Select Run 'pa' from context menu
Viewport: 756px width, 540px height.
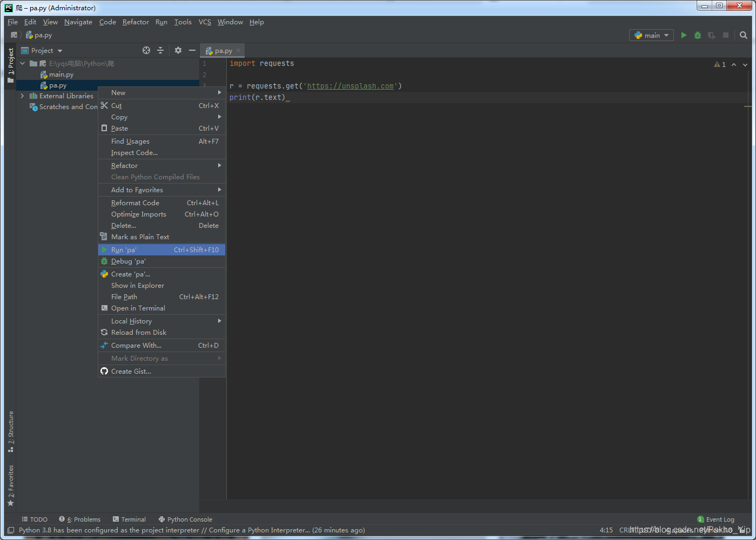[161, 250]
